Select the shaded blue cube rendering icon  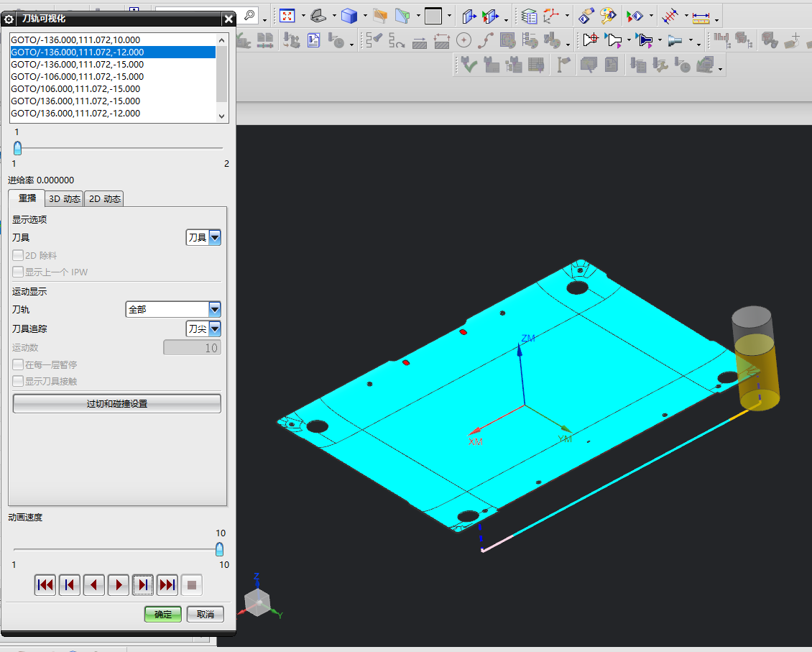pyautogui.click(x=349, y=15)
